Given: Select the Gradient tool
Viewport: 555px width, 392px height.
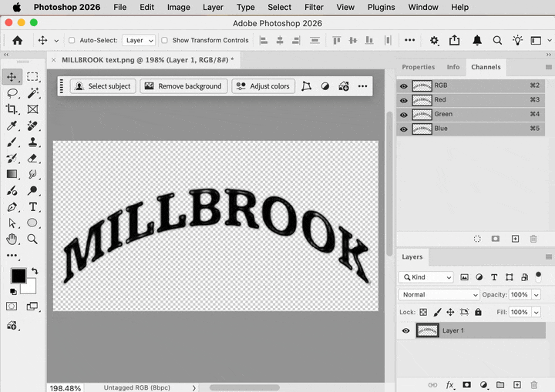Looking at the screenshot, I should tap(12, 174).
